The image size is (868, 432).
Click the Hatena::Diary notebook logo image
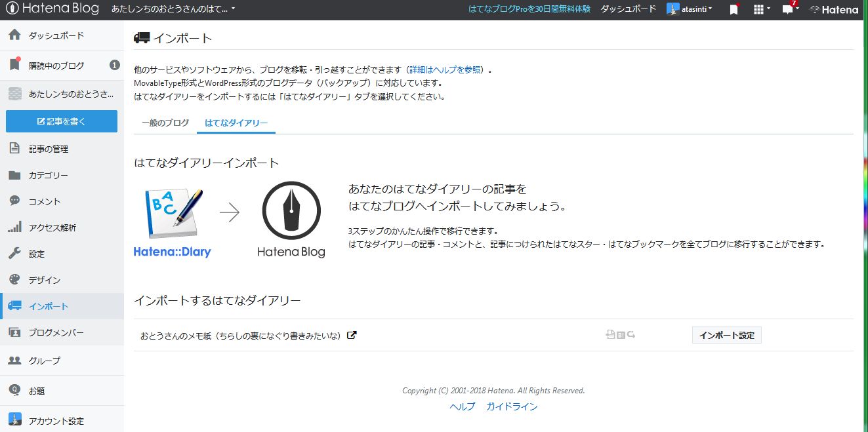tap(172, 222)
